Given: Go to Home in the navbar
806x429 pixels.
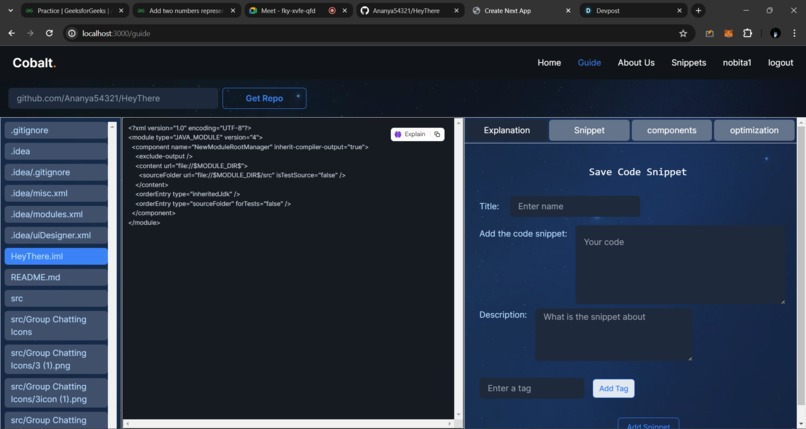Looking at the screenshot, I should [549, 63].
